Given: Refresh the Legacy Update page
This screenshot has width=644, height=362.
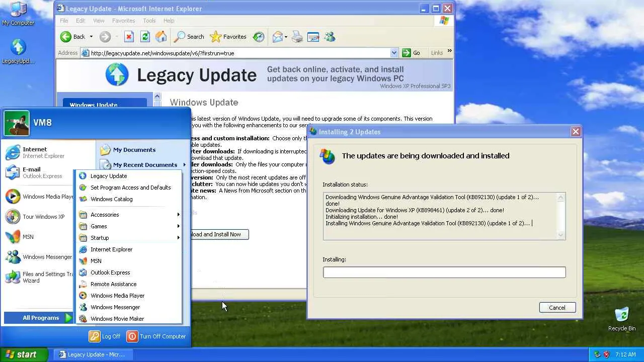Looking at the screenshot, I should [145, 37].
